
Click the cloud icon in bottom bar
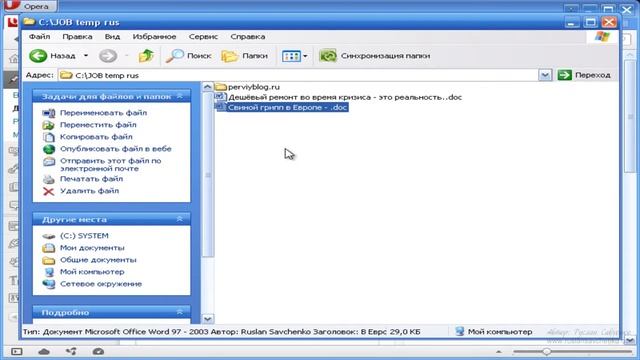coord(44,351)
